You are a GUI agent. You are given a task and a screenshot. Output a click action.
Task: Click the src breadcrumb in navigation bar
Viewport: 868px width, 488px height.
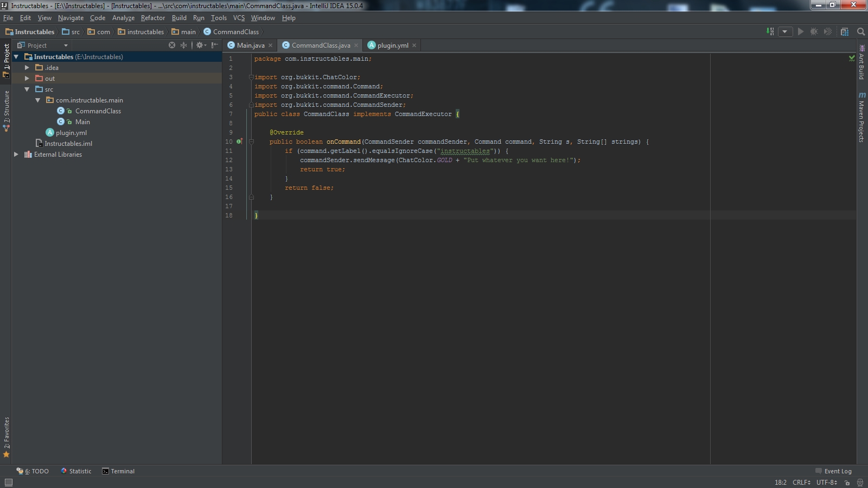pos(71,31)
